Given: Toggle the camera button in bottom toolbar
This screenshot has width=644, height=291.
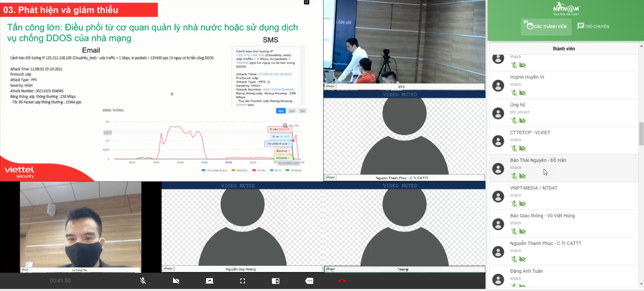Looking at the screenshot, I should (x=176, y=281).
